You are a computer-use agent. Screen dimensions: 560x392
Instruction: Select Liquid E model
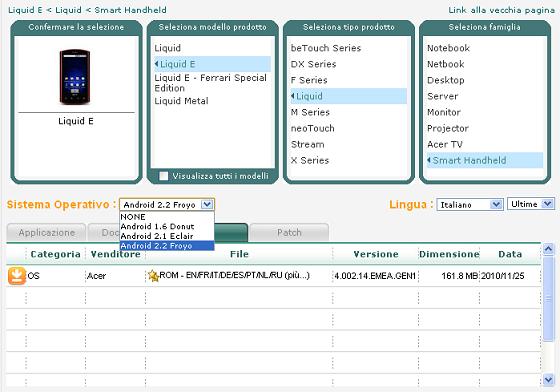[x=212, y=64]
